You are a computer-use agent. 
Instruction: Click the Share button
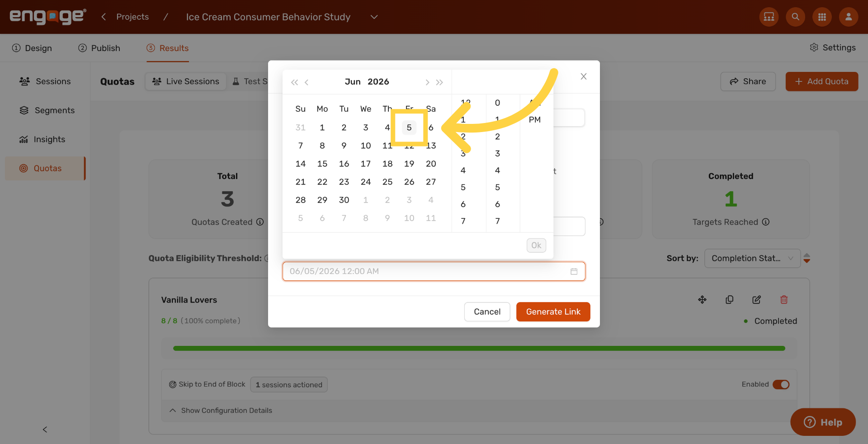748,81
